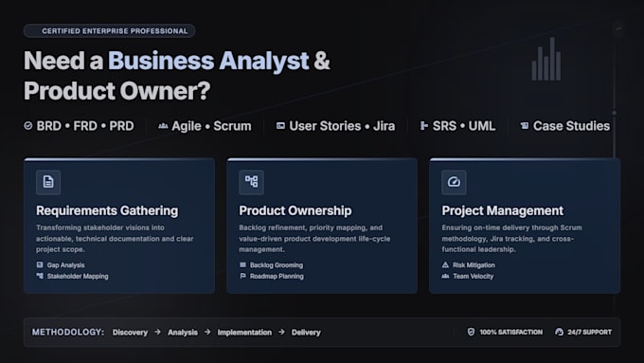Viewport: 644px width, 363px height.
Task: Click the Team Velocity people icon
Action: pyautogui.click(x=445, y=276)
